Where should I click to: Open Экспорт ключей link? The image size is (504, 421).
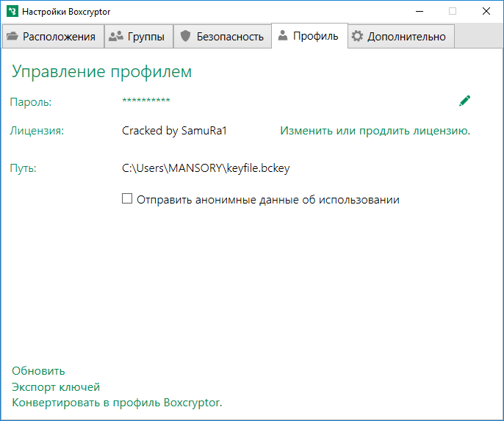[56, 386]
